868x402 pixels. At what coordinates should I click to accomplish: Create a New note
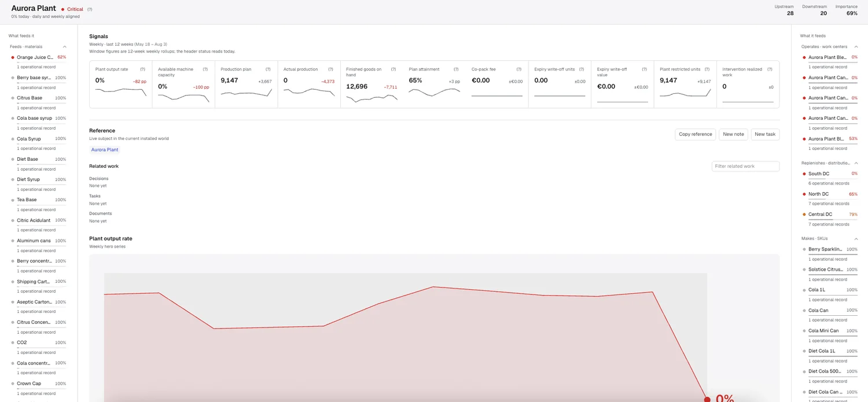click(733, 134)
